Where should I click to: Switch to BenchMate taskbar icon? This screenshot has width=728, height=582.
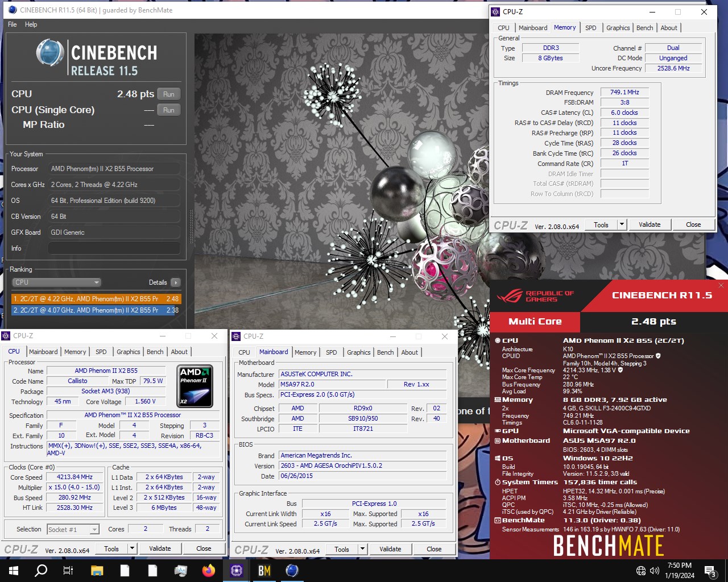(264, 571)
